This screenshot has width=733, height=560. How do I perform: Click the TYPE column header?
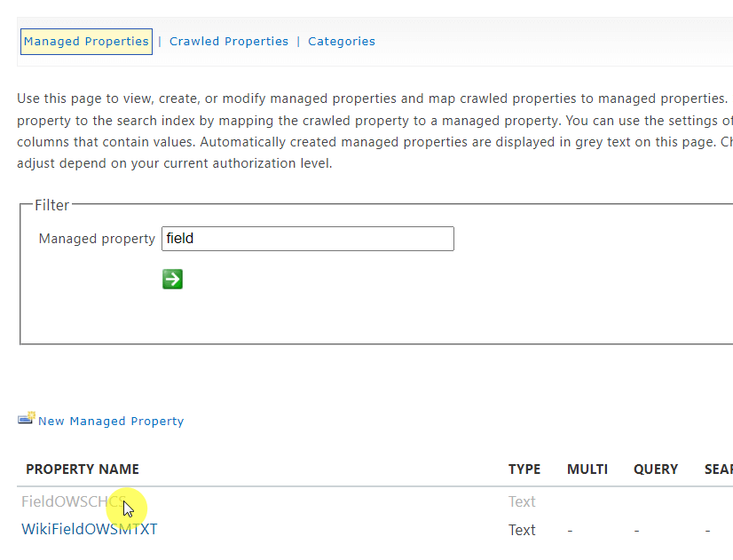[524, 469]
